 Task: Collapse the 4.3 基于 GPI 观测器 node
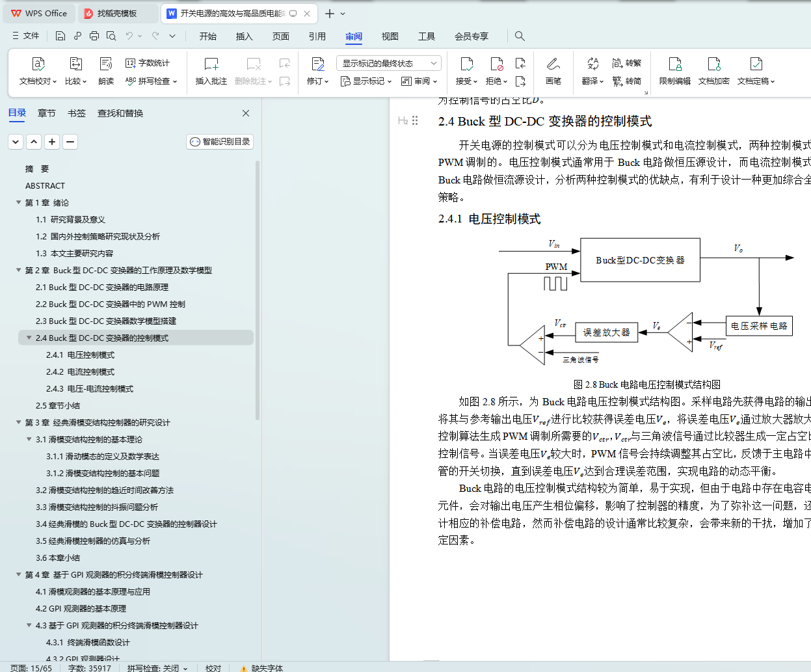[29, 625]
